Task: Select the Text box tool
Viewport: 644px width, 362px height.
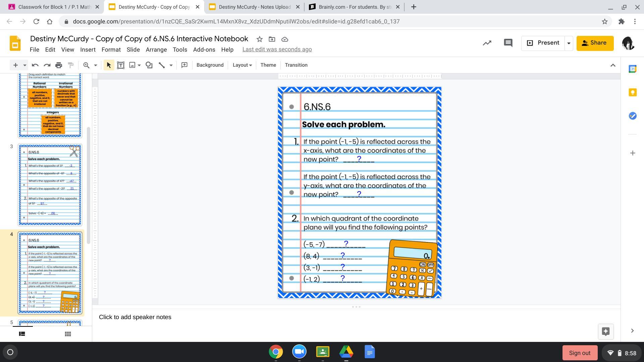Action: click(x=121, y=65)
